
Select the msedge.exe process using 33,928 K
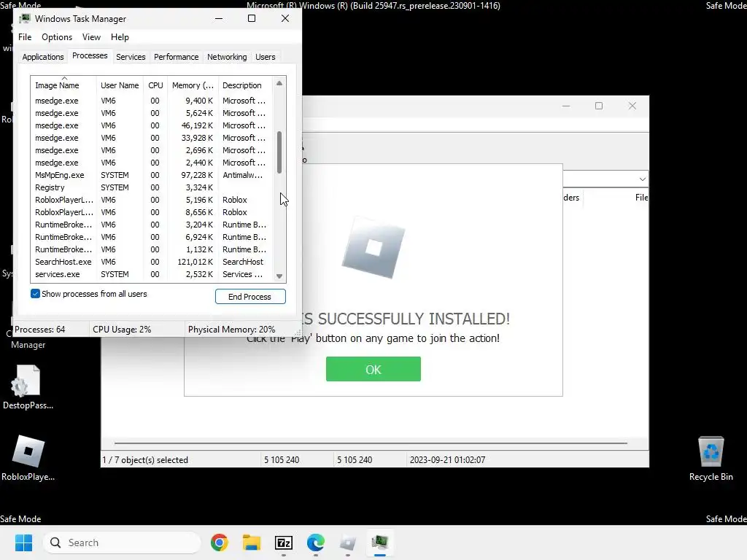[152, 138]
